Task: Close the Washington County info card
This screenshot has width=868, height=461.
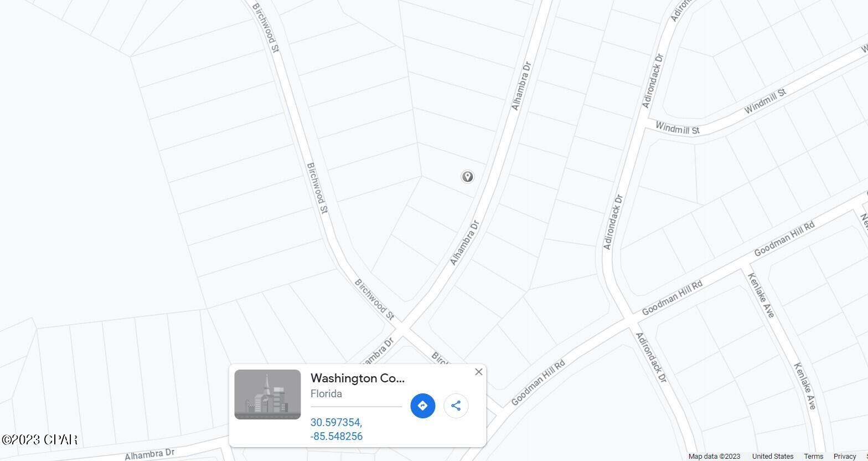Action: click(479, 372)
